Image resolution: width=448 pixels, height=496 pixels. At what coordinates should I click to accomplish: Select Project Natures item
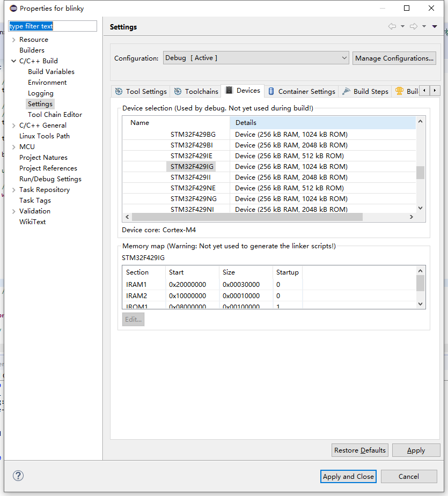43,158
